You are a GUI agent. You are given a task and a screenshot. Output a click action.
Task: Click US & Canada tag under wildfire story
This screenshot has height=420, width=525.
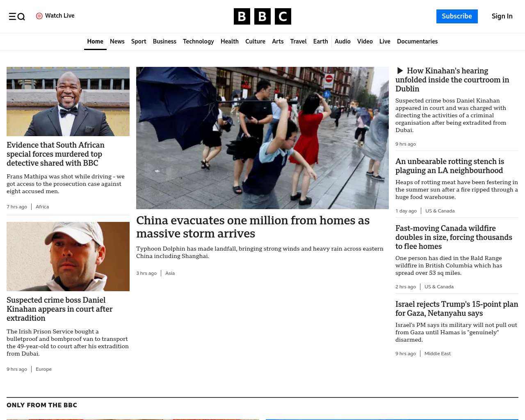[439, 287]
